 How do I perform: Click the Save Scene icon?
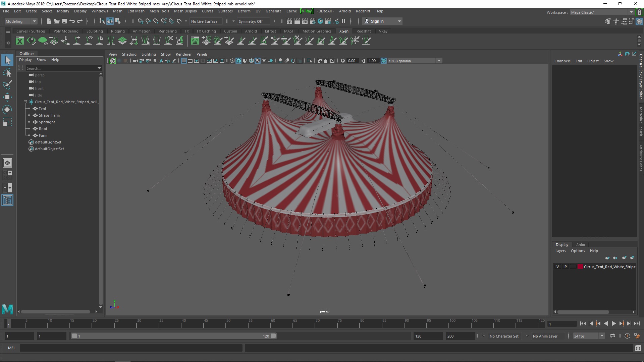[64, 21]
